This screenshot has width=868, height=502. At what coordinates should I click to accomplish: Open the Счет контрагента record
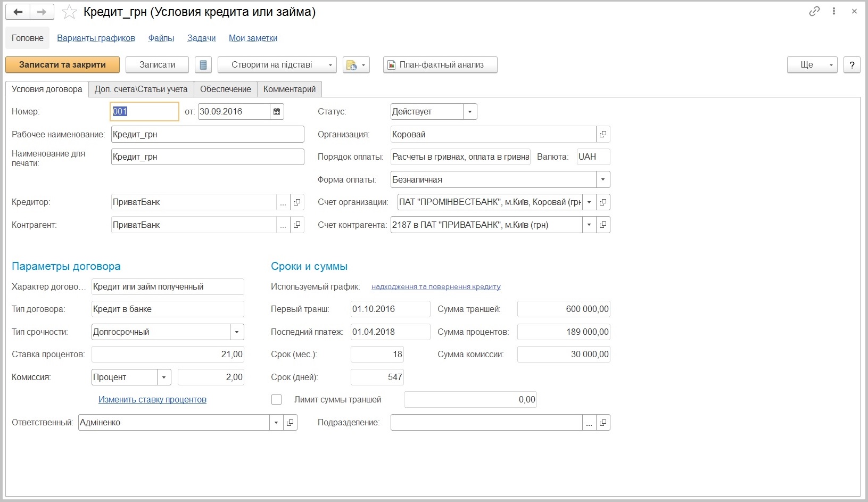603,225
